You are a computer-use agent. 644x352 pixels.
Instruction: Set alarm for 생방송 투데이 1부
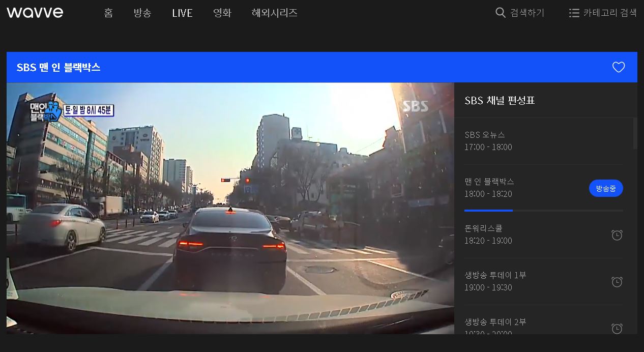tap(617, 282)
